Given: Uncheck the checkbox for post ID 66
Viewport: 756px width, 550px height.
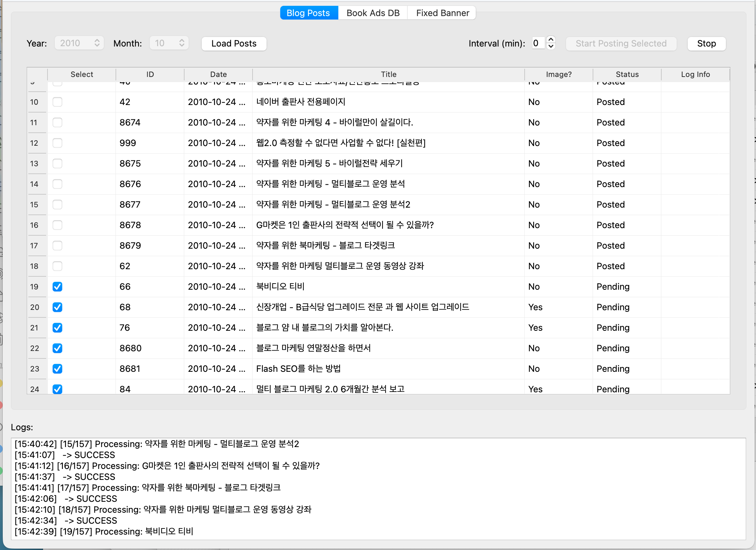Looking at the screenshot, I should click(x=57, y=287).
